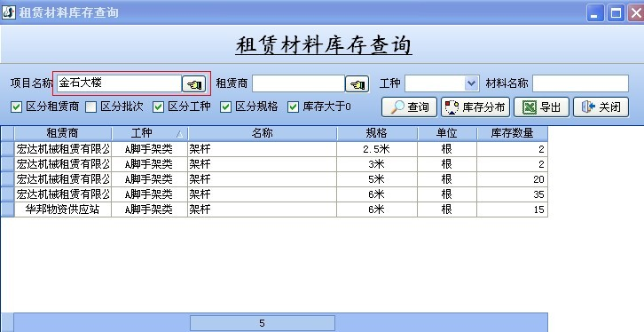This screenshot has height=332, width=644.
Task: Sort by the 规格 column header
Action: (x=377, y=133)
